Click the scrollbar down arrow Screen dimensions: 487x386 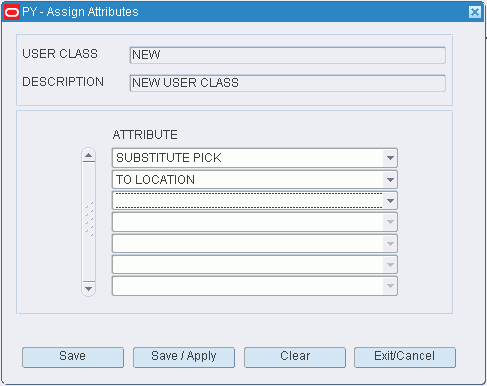[x=89, y=289]
